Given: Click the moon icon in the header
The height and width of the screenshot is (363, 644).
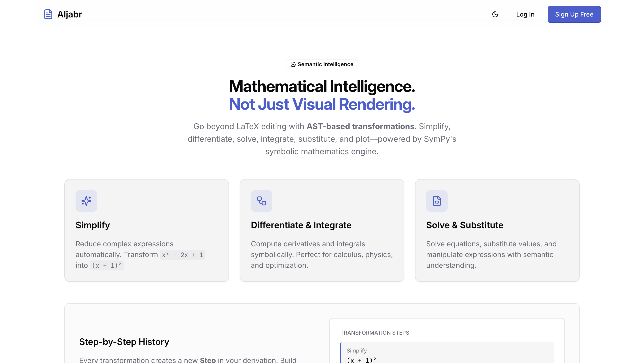Looking at the screenshot, I should [x=495, y=14].
